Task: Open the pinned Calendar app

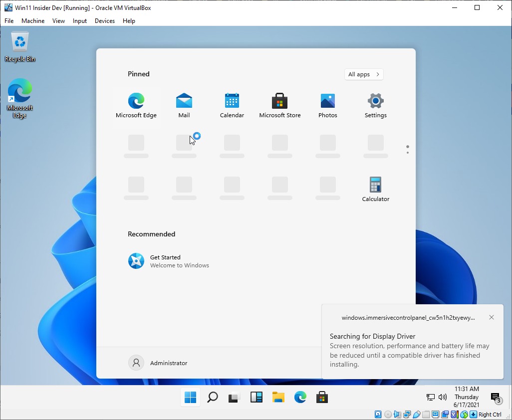Action: [232, 105]
